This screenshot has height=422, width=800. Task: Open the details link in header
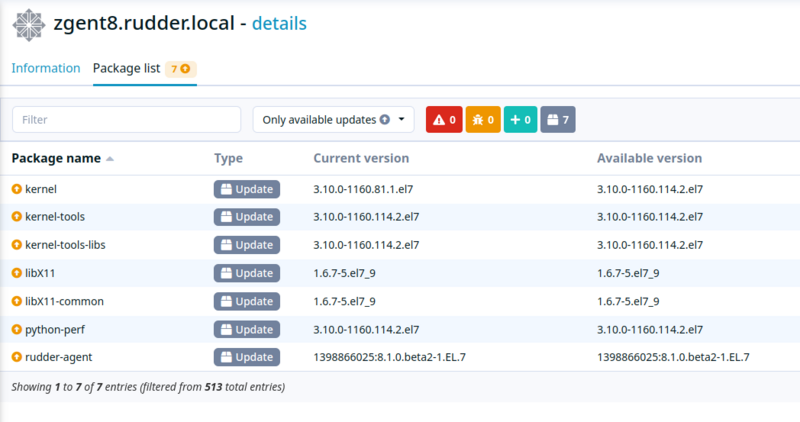[x=279, y=23]
